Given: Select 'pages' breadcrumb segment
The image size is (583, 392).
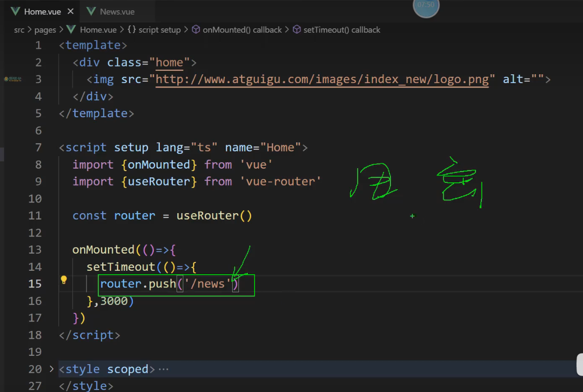Looking at the screenshot, I should point(45,30).
